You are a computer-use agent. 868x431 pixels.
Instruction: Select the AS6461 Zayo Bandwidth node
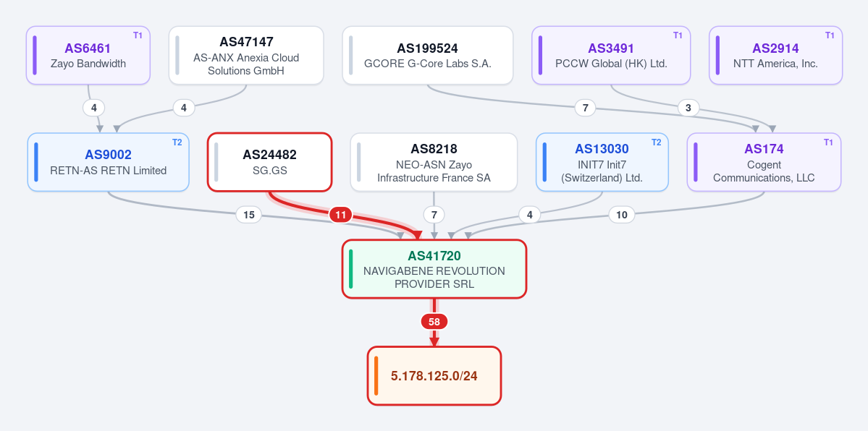pos(88,56)
